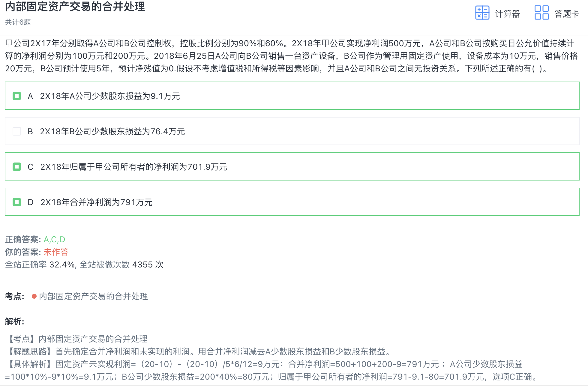This screenshot has width=588, height=391.
Task: Toggle checkbox for option A
Action: [x=17, y=96]
